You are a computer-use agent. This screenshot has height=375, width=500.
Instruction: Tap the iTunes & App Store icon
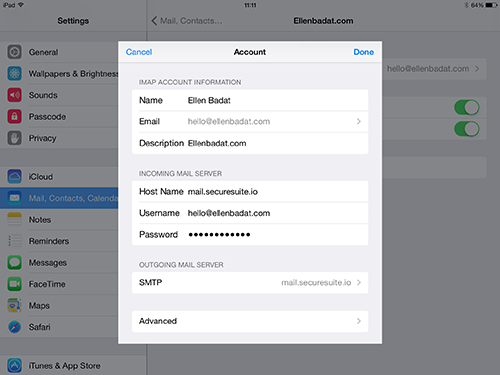[x=14, y=365]
